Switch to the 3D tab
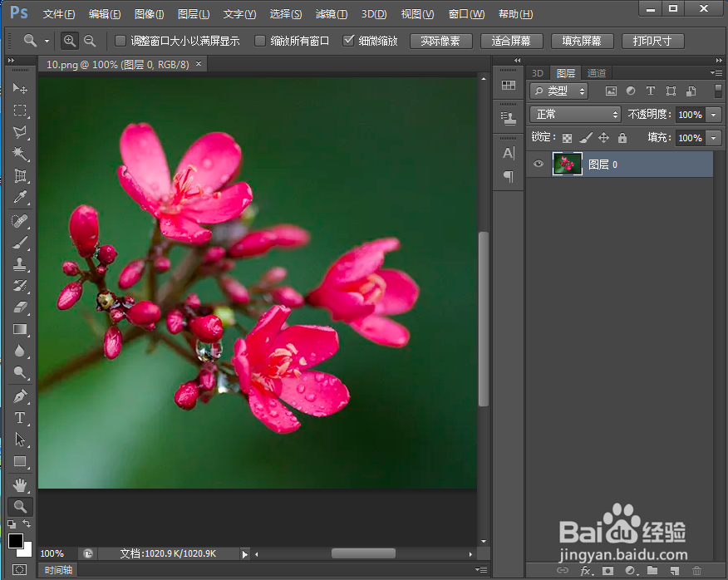 [537, 73]
